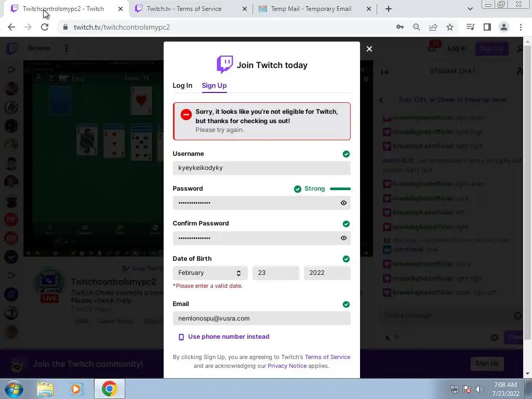Open the Terms of Service link

point(327,357)
